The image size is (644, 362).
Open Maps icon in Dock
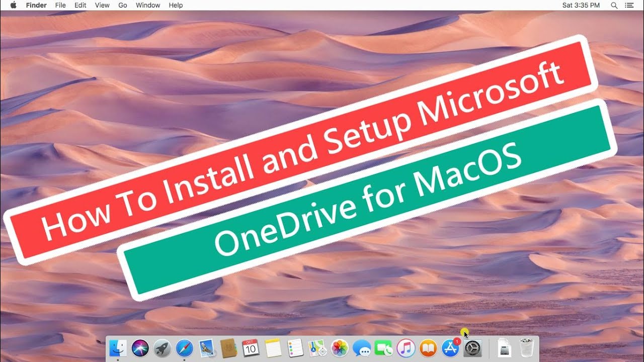317,348
